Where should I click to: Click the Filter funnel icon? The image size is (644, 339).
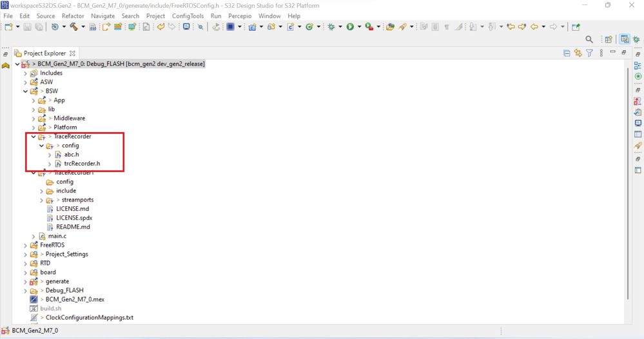pyautogui.click(x=589, y=53)
